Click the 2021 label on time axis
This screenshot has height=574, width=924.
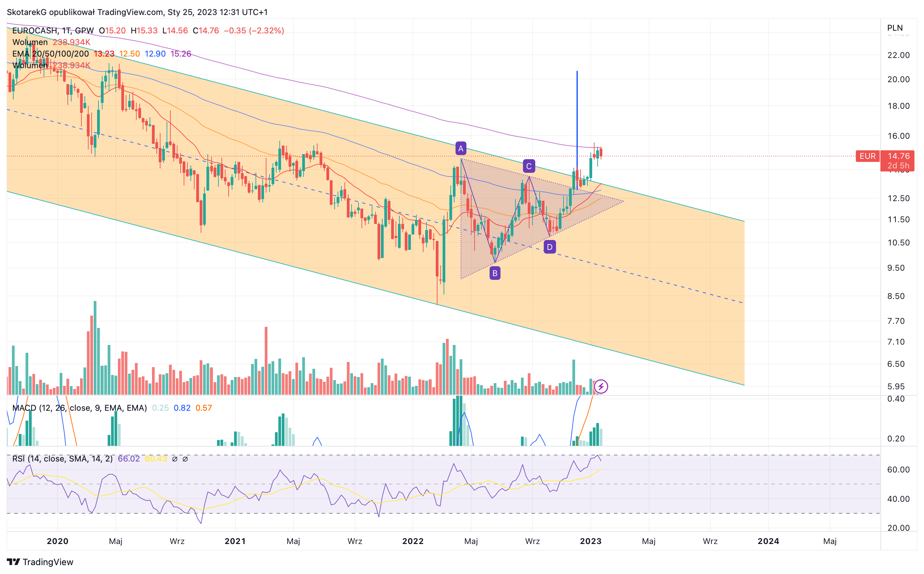tap(235, 541)
